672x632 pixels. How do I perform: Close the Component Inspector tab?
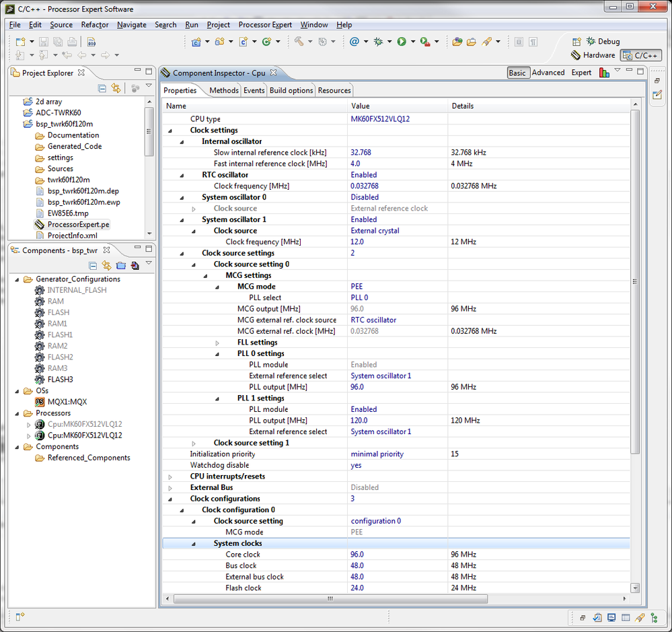[x=273, y=73]
